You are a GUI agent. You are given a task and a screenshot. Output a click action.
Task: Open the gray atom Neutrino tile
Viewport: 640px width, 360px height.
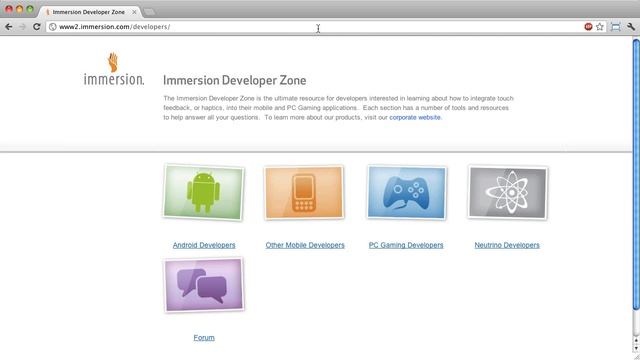pos(507,192)
